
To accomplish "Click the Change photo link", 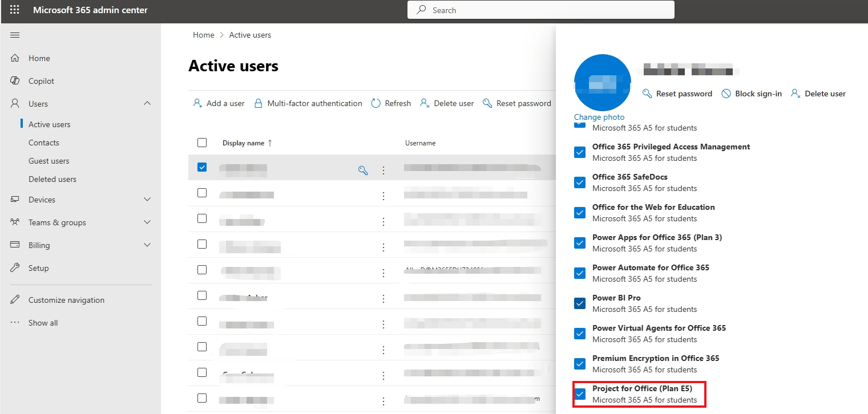I will pos(599,117).
